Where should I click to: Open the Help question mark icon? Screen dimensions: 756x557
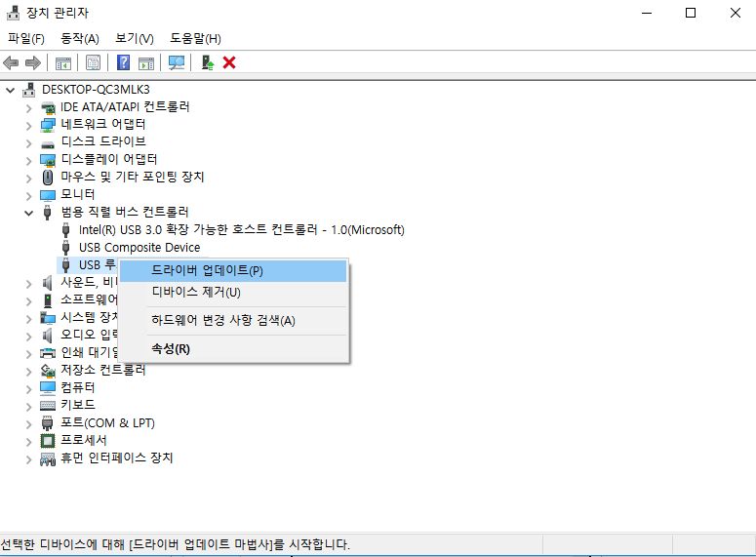click(124, 62)
